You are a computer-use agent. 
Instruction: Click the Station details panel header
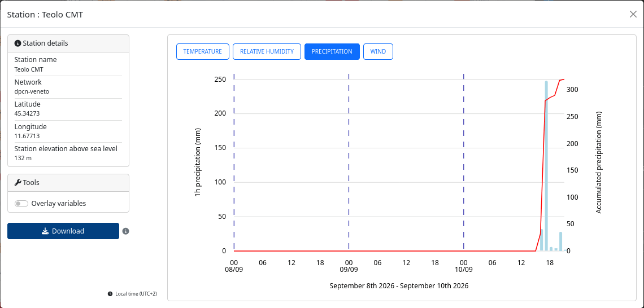click(68, 43)
